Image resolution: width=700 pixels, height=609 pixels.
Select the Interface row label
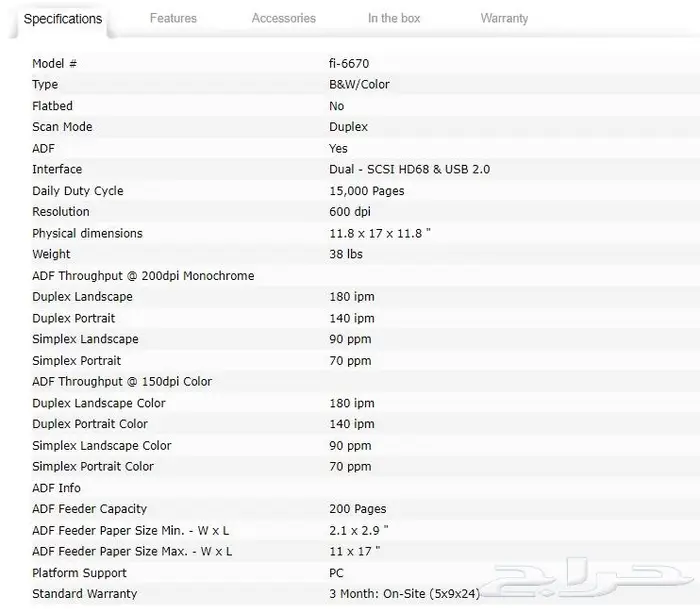pyautogui.click(x=57, y=170)
